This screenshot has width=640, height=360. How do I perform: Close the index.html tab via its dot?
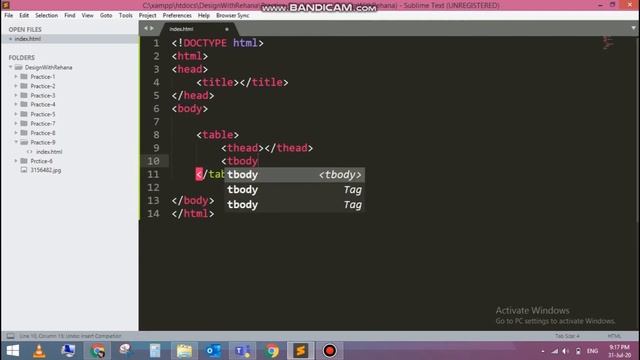pos(227,29)
